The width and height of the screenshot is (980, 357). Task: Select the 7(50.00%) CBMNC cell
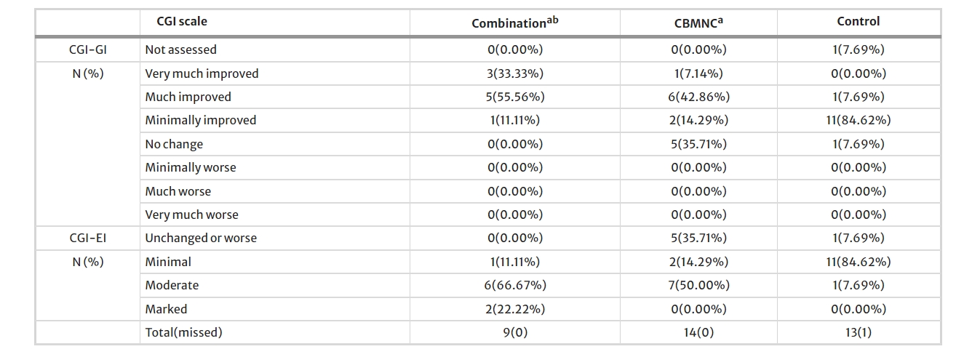pos(698,285)
